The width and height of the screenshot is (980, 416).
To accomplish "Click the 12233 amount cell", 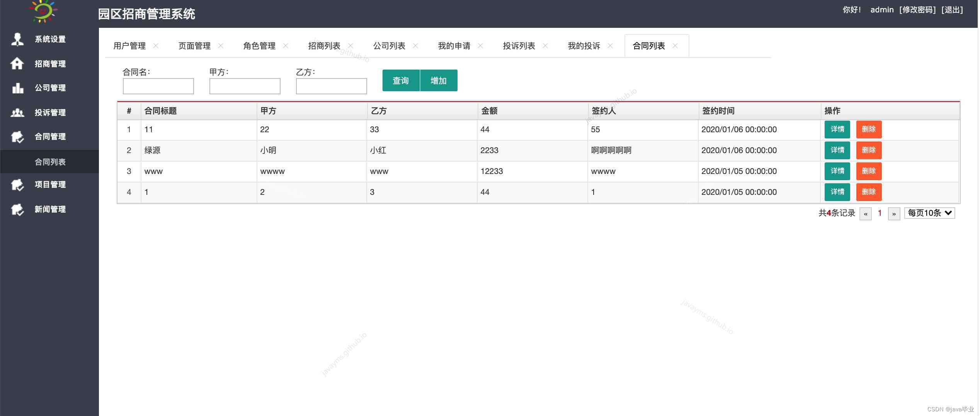I will click(x=533, y=171).
